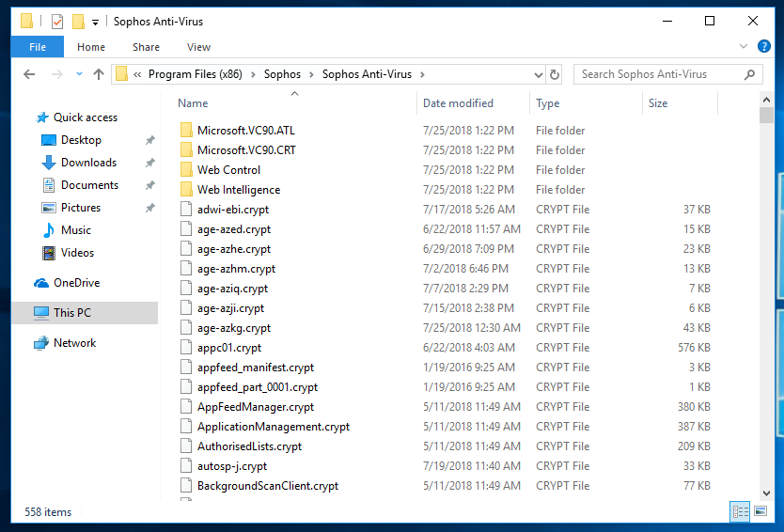This screenshot has width=784, height=532.
Task: Refresh the Sophos Anti-Virus folder
Action: 555,74
